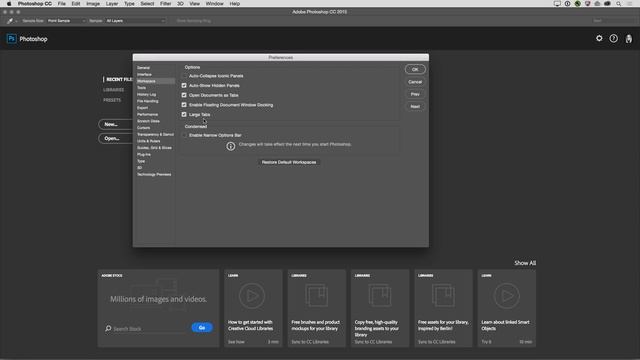This screenshot has width=640, height=360.
Task: Click the library icon on branding assets card
Action: [x=380, y=295]
